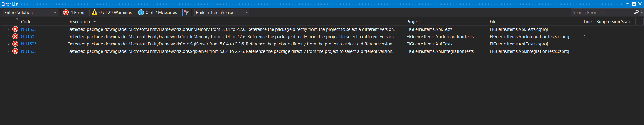The height and width of the screenshot is (125, 644).
Task: Click the error icon of the first NU1605 row
Action: (15, 29)
